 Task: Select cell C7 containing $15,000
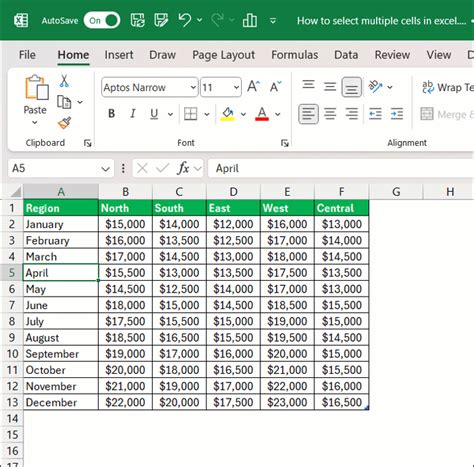tap(179, 305)
